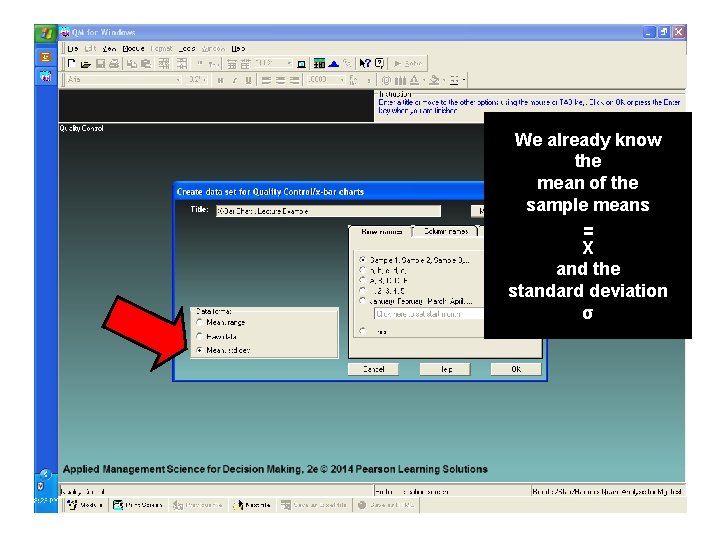720x540 pixels.
Task: Click the Save disk icon
Action: [x=100, y=64]
